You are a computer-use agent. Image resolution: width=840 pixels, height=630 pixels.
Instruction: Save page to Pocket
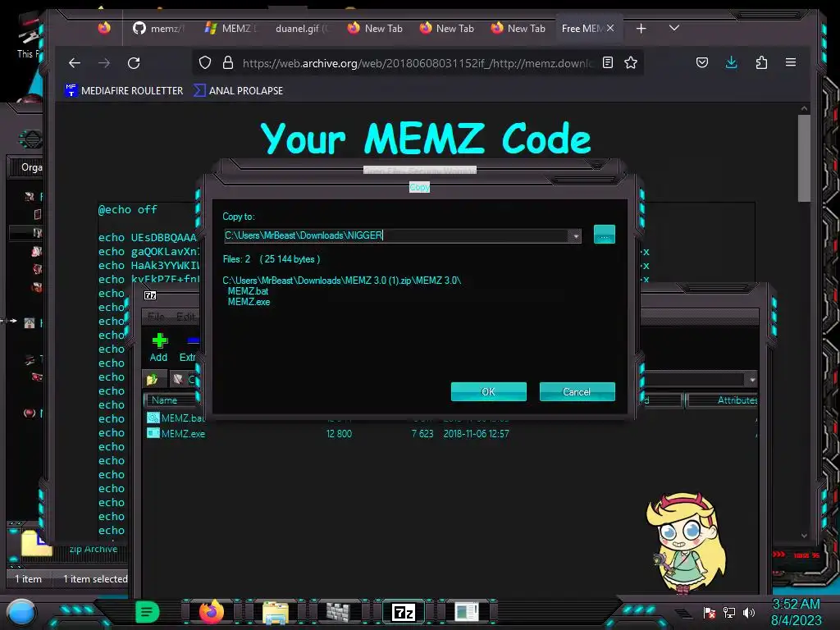[702, 63]
